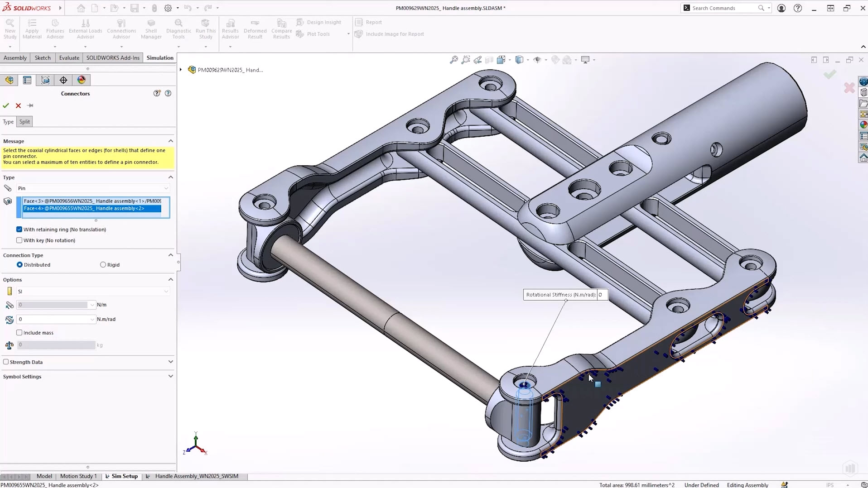This screenshot has height=488, width=868.
Task: Open the FeatureManager design tree tab
Action: [9, 80]
